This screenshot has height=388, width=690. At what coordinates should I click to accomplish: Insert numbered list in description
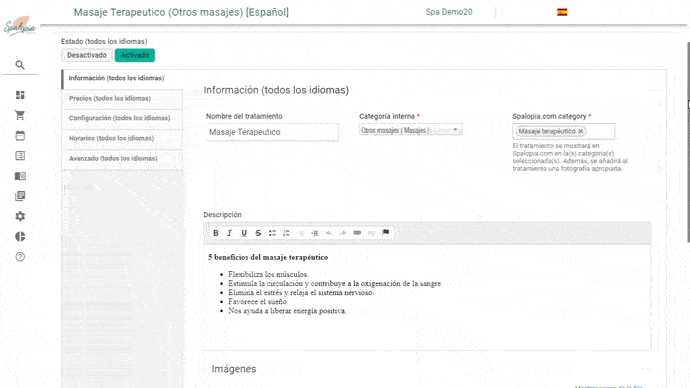click(x=286, y=233)
